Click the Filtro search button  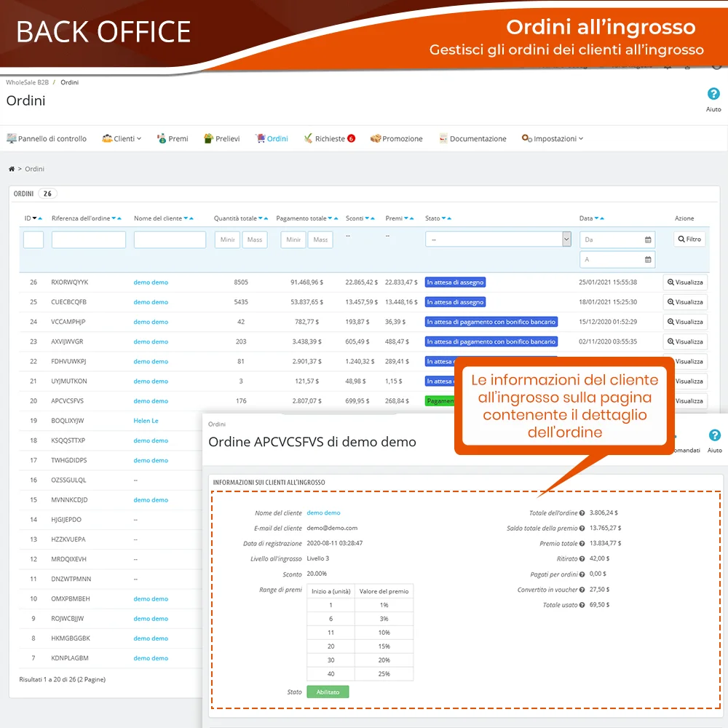point(689,239)
